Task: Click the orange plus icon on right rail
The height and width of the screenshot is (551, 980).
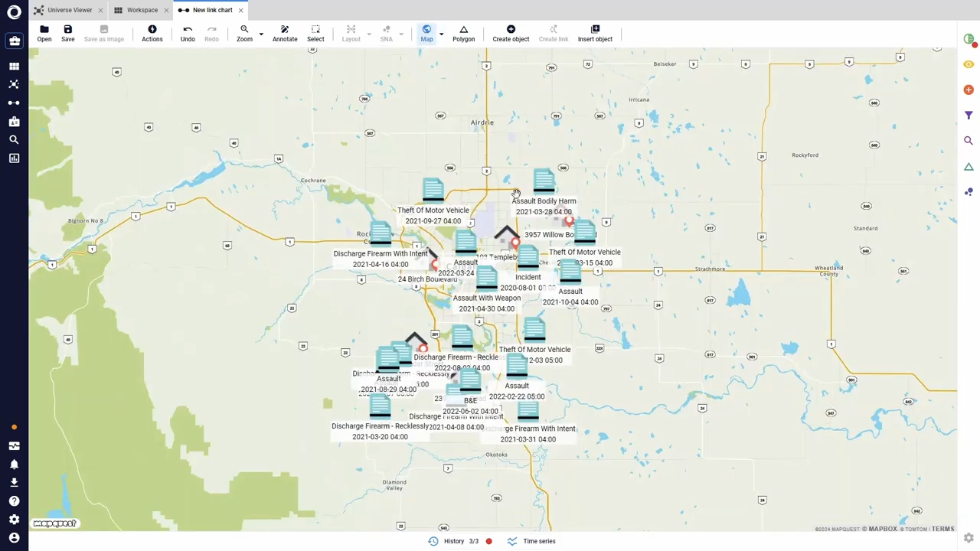Action: tap(969, 90)
